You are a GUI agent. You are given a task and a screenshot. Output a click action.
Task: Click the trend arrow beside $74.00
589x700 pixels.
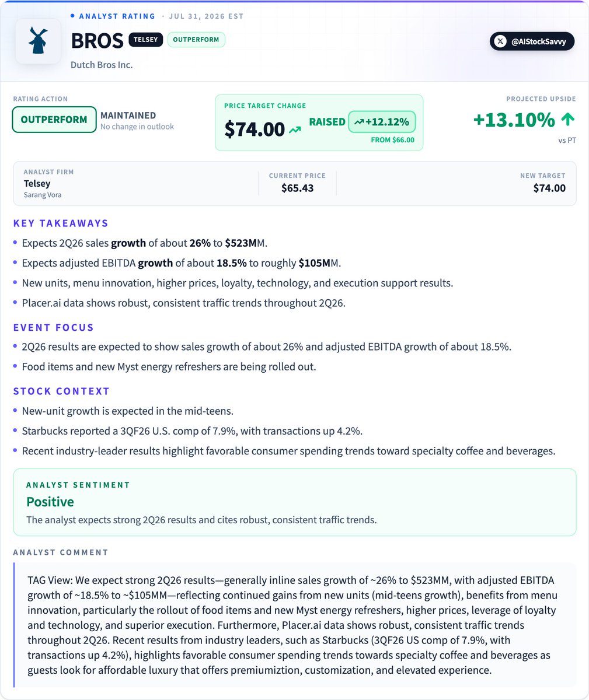tap(295, 130)
